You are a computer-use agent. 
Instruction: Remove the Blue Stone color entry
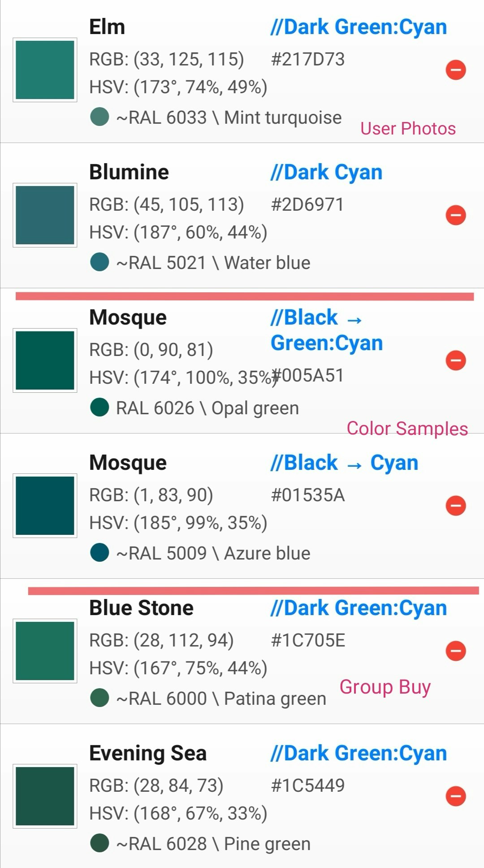tap(456, 651)
